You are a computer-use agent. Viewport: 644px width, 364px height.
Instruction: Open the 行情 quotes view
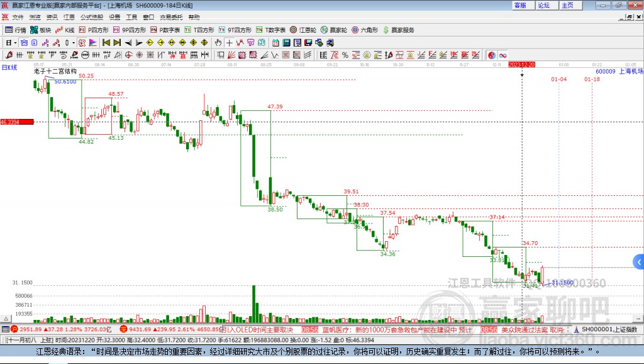pyautogui.click(x=15, y=30)
